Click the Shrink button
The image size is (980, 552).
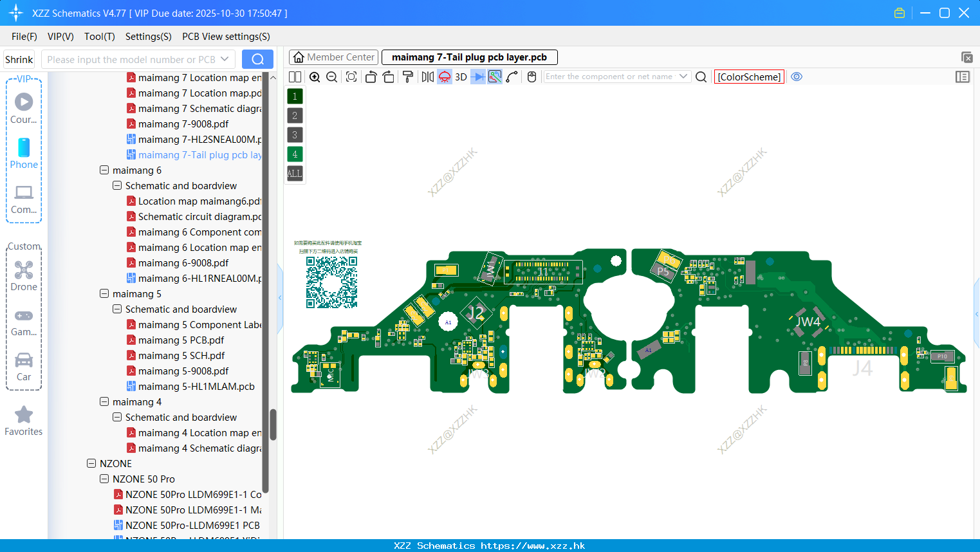coord(19,59)
